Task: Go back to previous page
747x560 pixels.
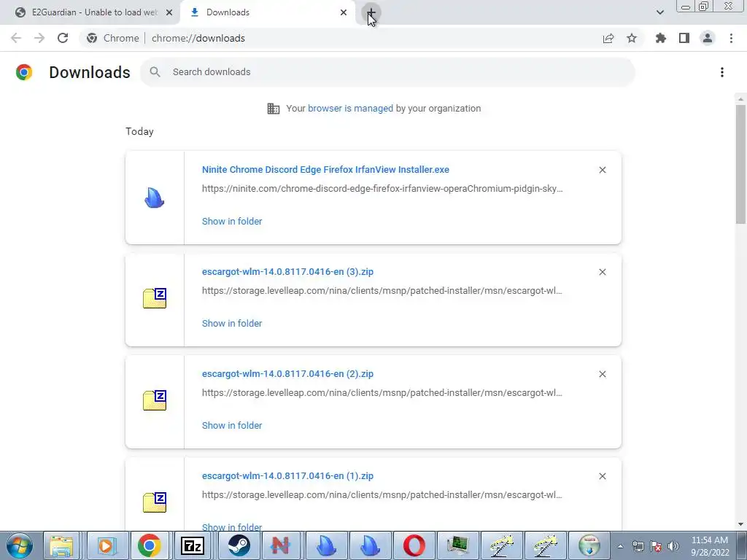Action: tap(16, 38)
